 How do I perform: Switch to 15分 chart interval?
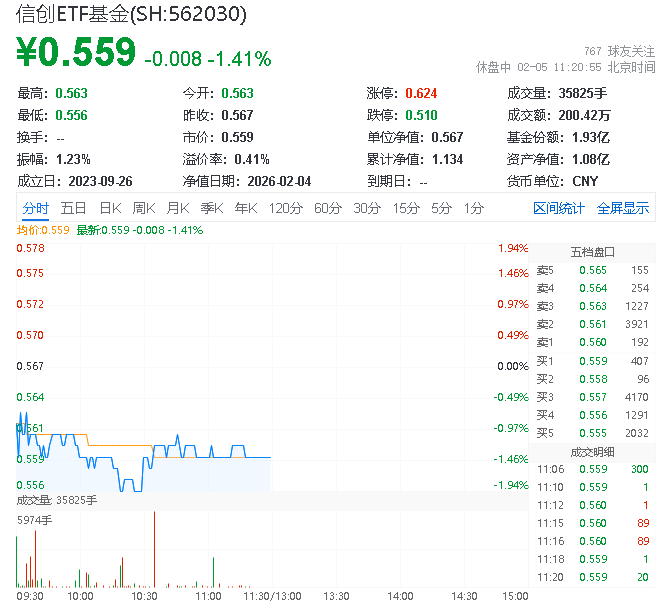(x=406, y=208)
